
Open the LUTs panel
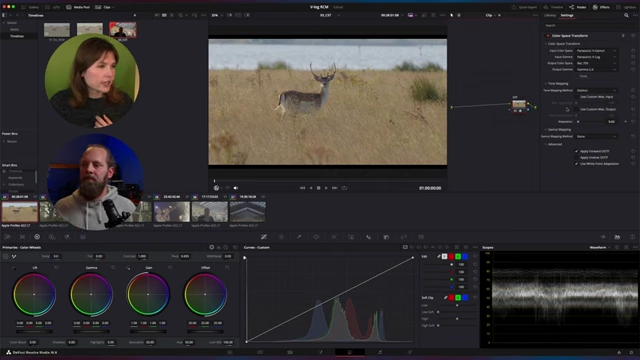[x=54, y=7]
